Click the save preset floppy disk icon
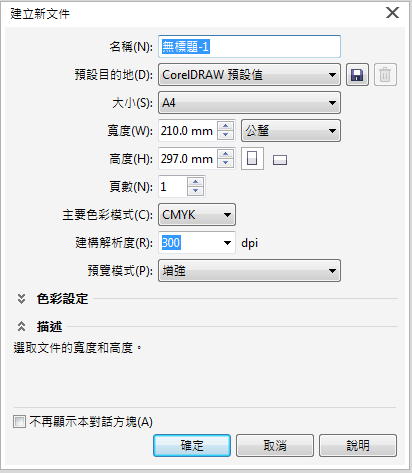The width and height of the screenshot is (412, 473). coord(357,75)
